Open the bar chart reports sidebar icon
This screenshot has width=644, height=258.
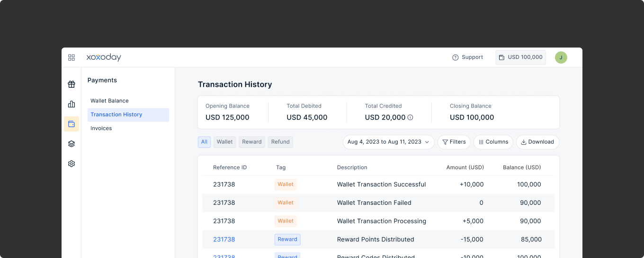coord(72,104)
